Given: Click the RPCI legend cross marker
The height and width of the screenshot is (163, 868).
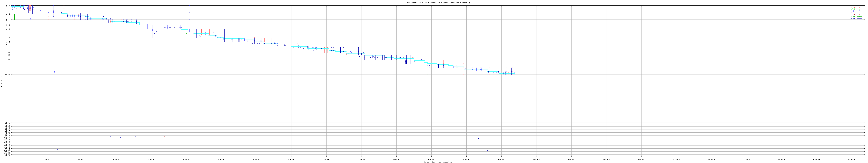Looking at the screenshot, I should click(860, 13).
